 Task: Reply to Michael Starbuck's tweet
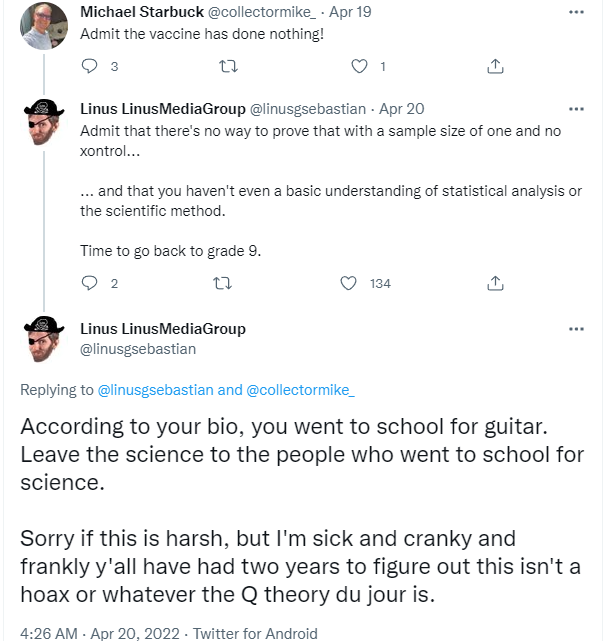tap(90, 66)
